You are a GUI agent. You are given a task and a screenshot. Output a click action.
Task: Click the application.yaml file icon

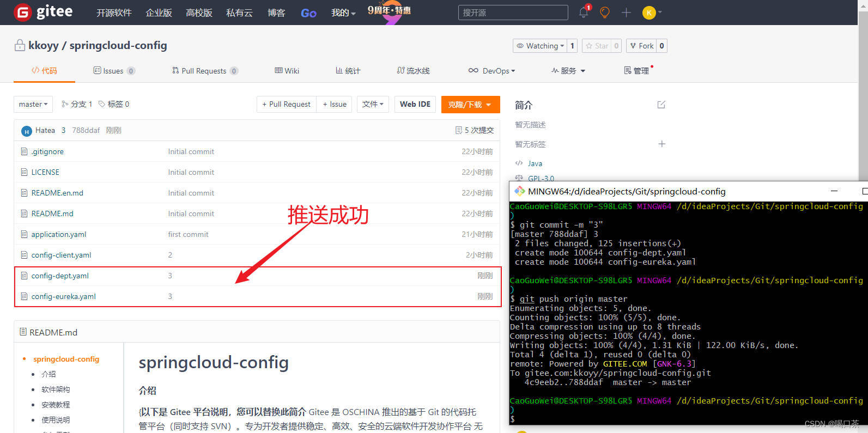[x=24, y=234]
